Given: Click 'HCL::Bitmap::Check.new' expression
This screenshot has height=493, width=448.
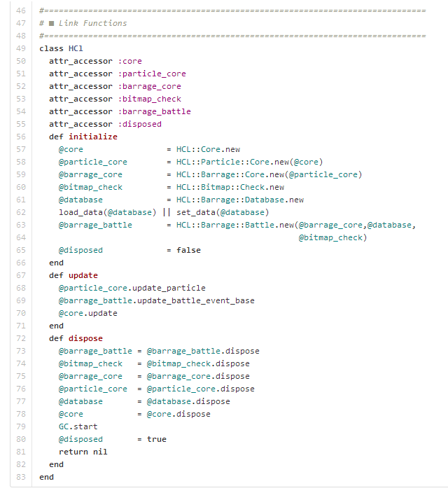Looking at the screenshot, I should (x=230, y=187).
